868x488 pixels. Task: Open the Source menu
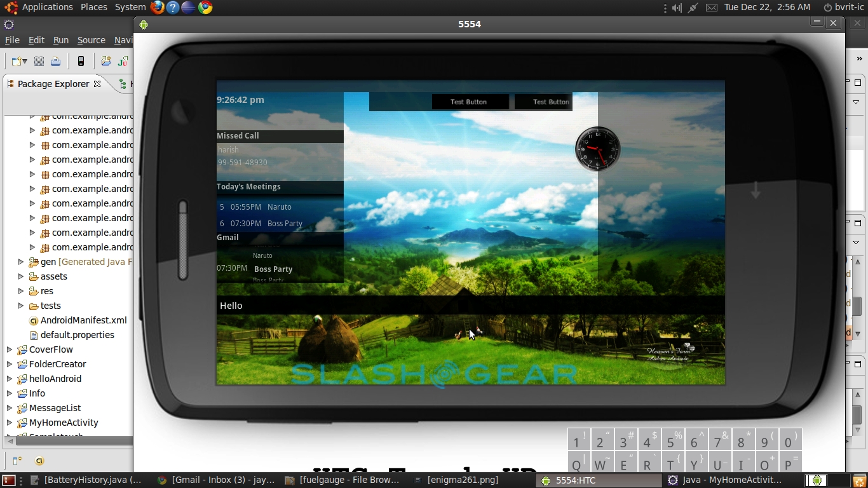[91, 40]
